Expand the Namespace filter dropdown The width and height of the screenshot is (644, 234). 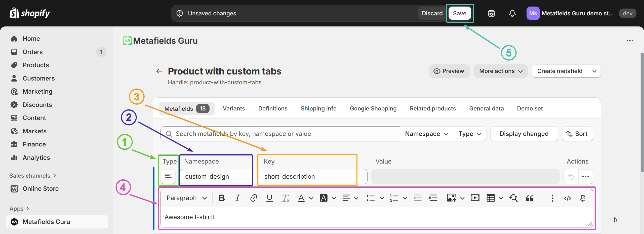tap(426, 134)
